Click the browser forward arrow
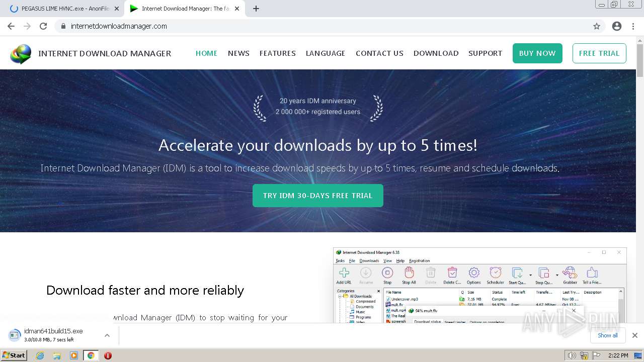The height and width of the screenshot is (362, 644). [x=27, y=26]
